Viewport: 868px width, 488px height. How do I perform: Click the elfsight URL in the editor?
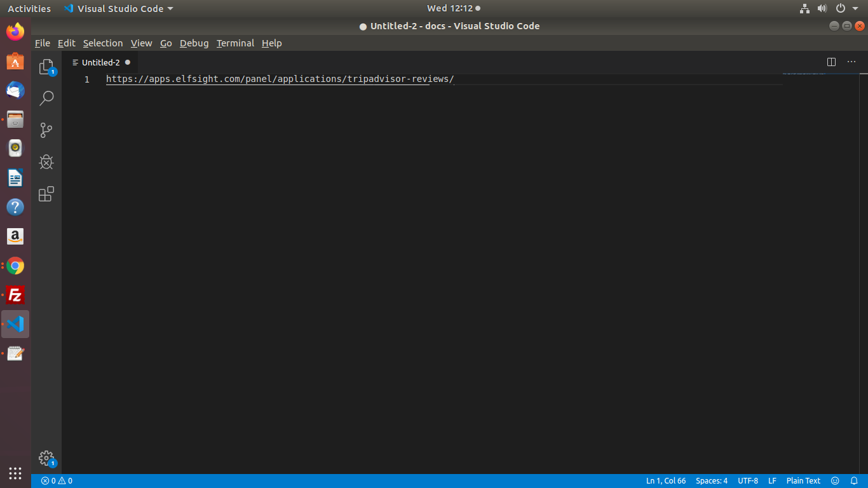coord(280,79)
